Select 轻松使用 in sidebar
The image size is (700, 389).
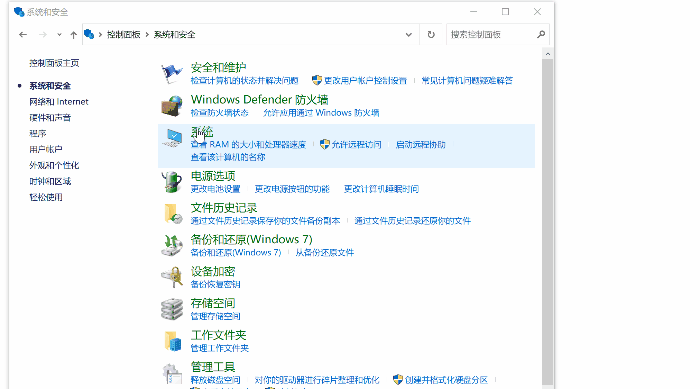tap(46, 197)
